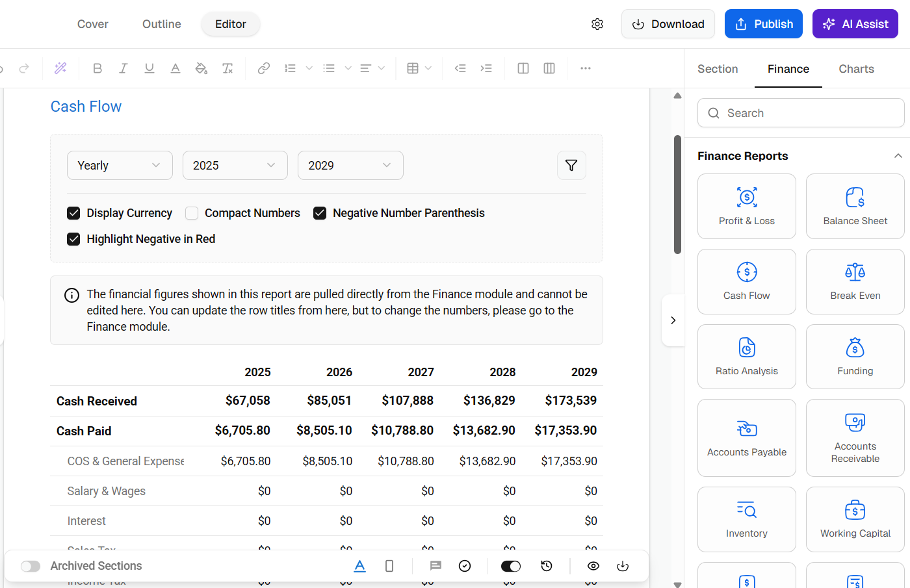Click the checkmark circle icon

[465, 566]
